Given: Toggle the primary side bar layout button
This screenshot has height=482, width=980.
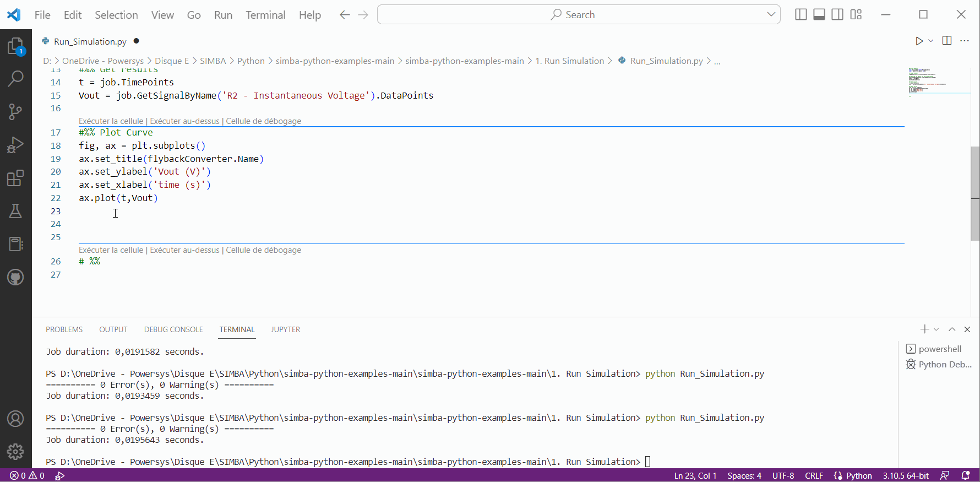Looking at the screenshot, I should pos(801,15).
